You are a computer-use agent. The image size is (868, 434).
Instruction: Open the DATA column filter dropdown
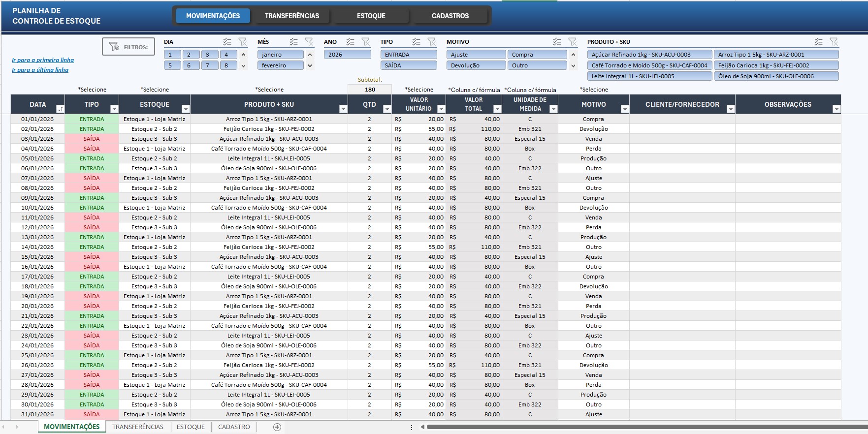coord(60,109)
